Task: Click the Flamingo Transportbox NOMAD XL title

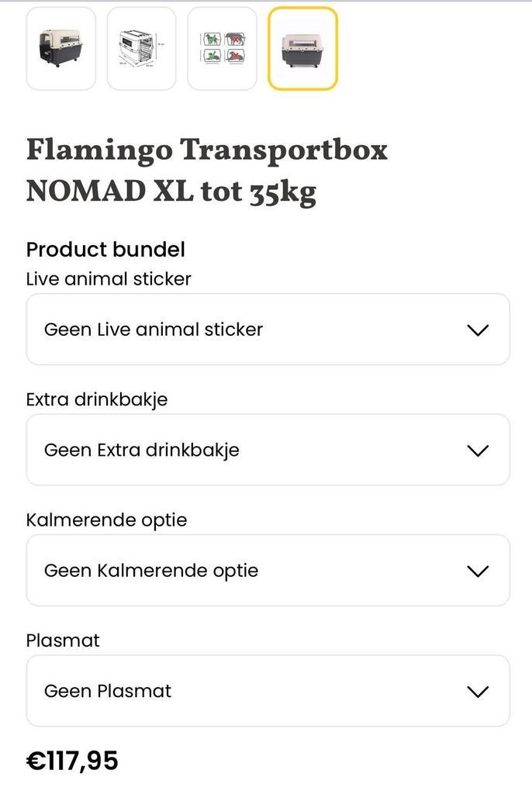Action: [206, 150]
